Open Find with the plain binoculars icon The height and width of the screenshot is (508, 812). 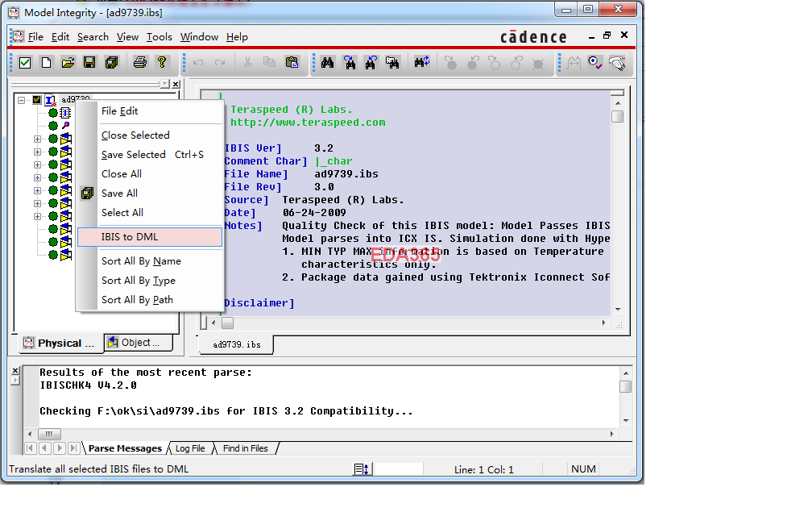pyautogui.click(x=327, y=63)
